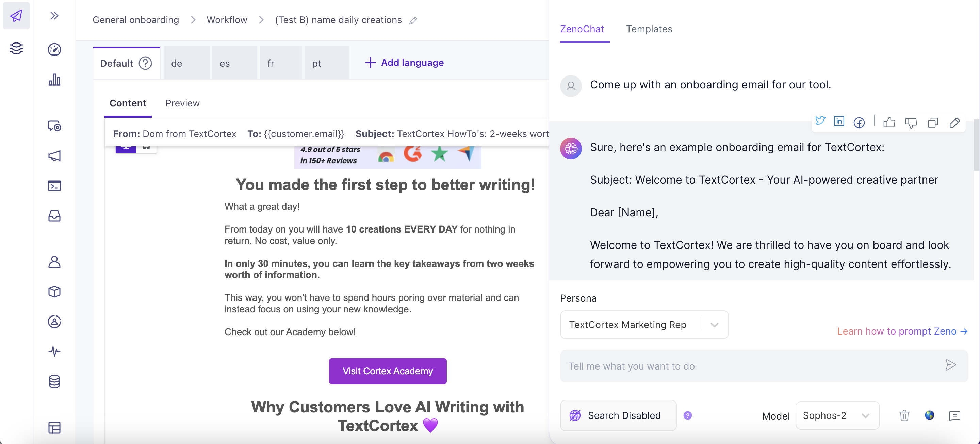Open the chat history bubble icon
Image resolution: width=980 pixels, height=444 pixels.
pos(954,415)
